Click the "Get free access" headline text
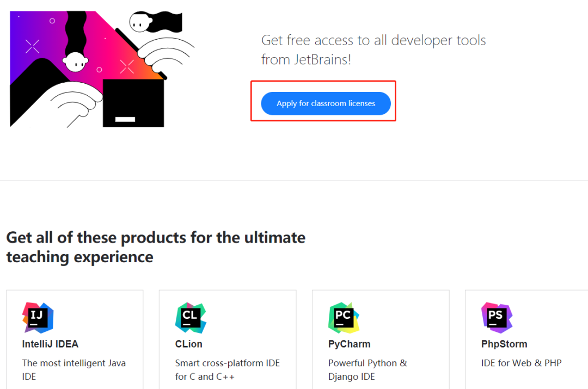Screen dimensions: 588x389 click(x=373, y=50)
